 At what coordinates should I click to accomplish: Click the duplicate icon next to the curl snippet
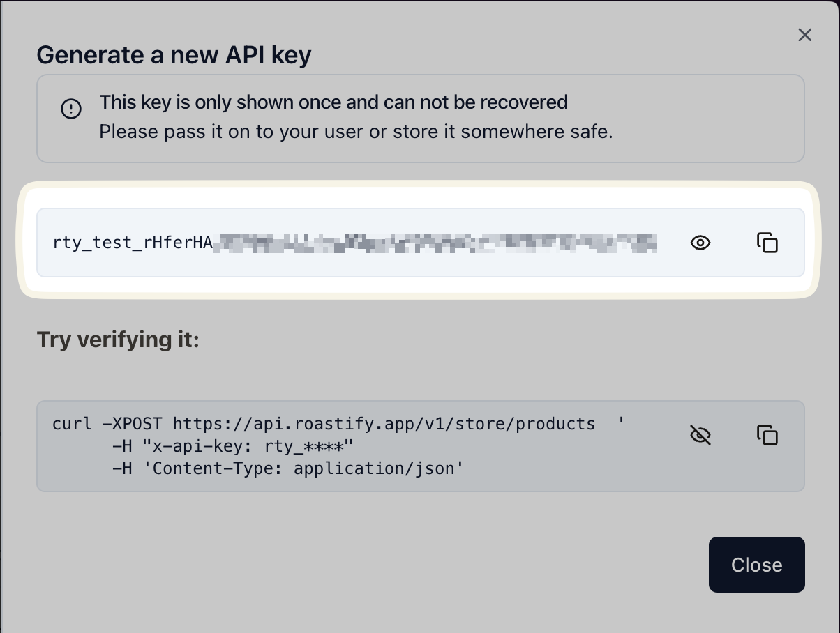click(767, 434)
